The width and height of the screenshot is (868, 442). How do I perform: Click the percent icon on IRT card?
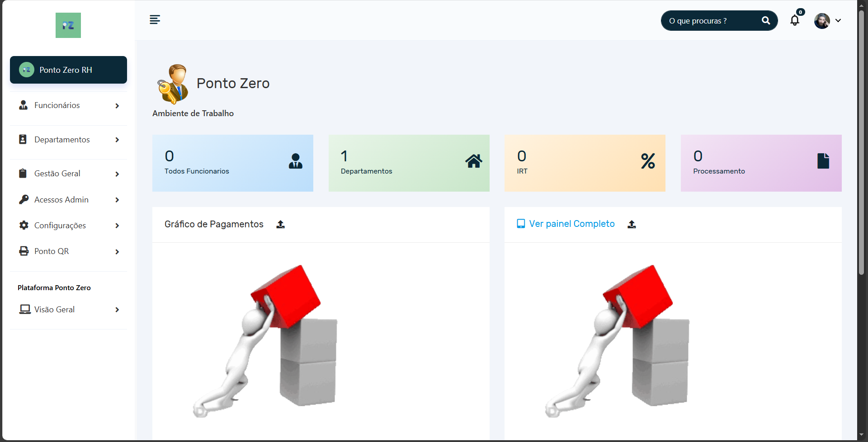[x=647, y=161]
